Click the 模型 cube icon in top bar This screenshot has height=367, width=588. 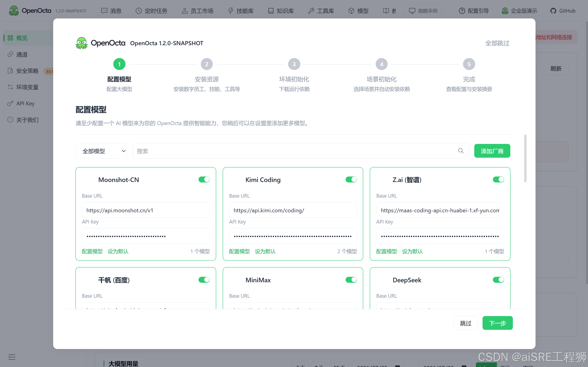[x=351, y=11]
